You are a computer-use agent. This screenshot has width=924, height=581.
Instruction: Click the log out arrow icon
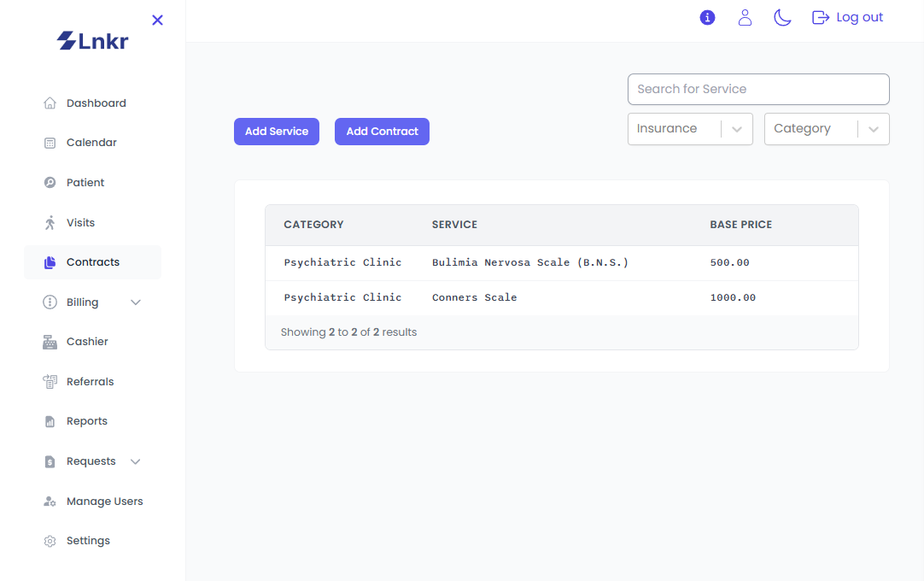click(821, 18)
